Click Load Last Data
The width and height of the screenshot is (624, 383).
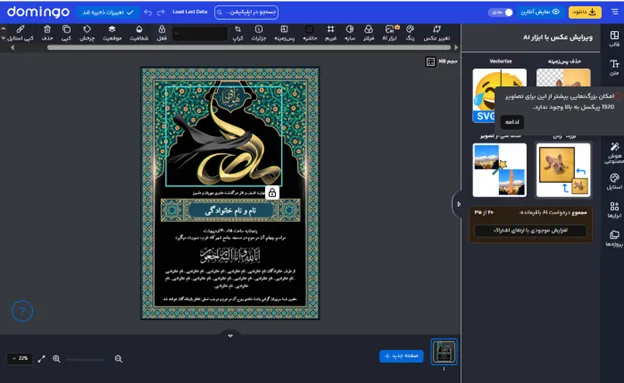(190, 12)
